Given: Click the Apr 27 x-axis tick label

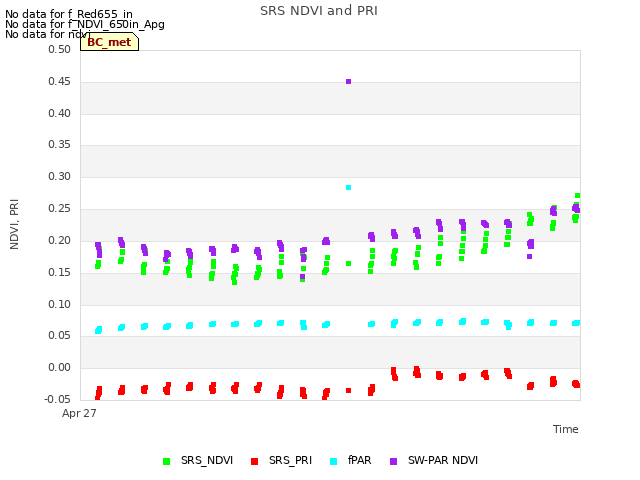Looking at the screenshot, I should 79,413.
